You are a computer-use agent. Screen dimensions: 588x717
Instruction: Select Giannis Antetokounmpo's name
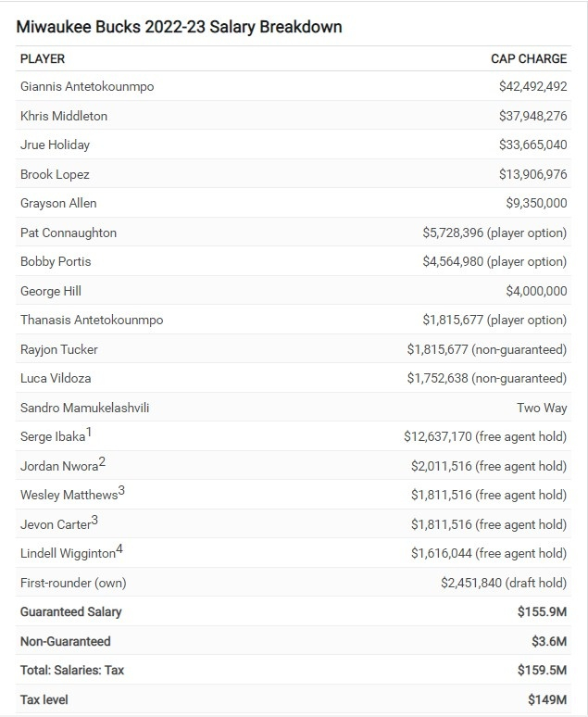pyautogui.click(x=87, y=86)
